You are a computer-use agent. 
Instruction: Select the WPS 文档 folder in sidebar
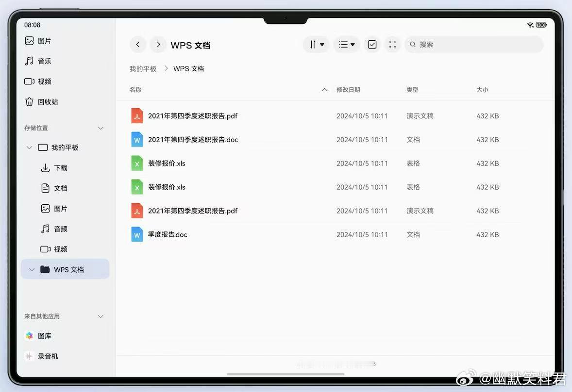point(65,269)
